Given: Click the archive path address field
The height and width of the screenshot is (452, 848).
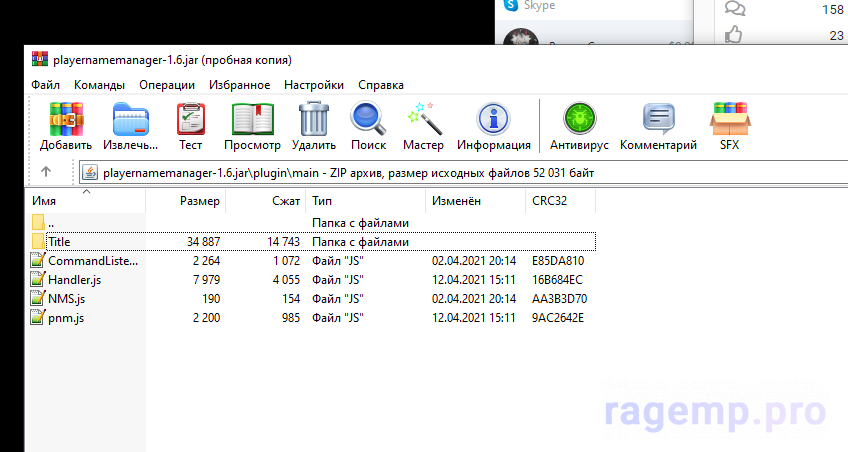Looking at the screenshot, I should (x=463, y=172).
